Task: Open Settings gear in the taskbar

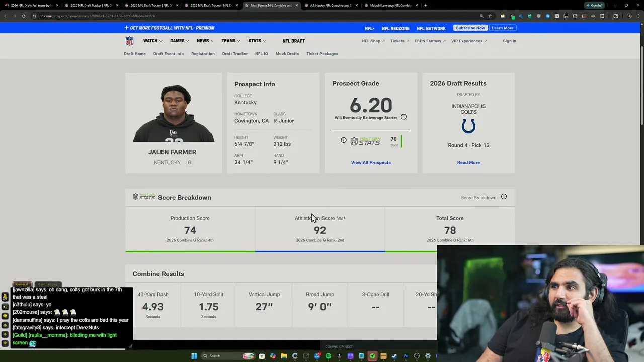Action: click(x=428, y=356)
